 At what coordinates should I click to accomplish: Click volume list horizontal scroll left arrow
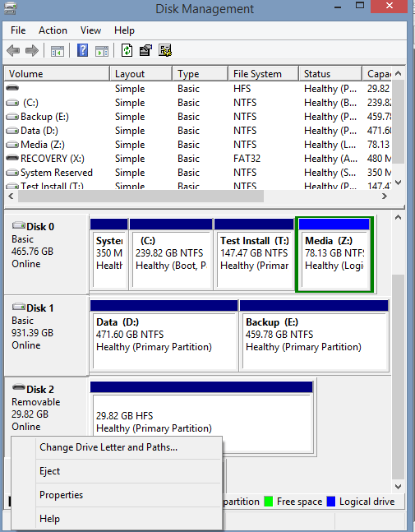pyautogui.click(x=11, y=196)
